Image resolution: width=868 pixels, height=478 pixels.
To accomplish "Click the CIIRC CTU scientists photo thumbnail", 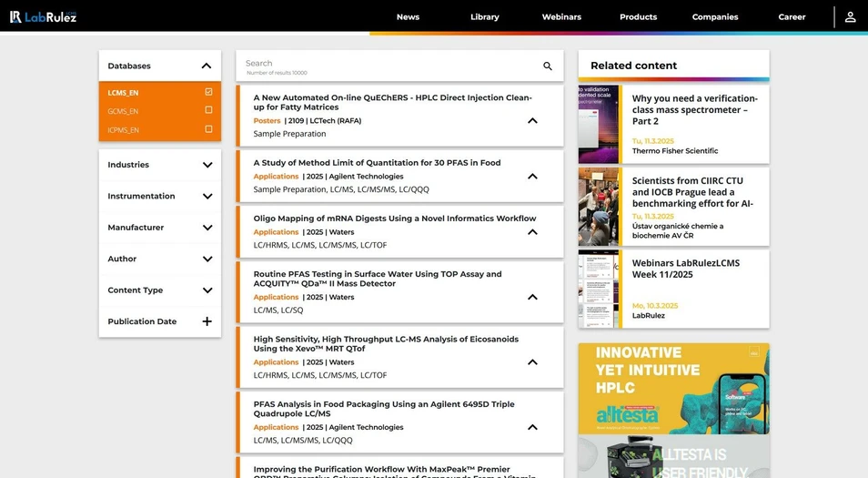I will (599, 207).
